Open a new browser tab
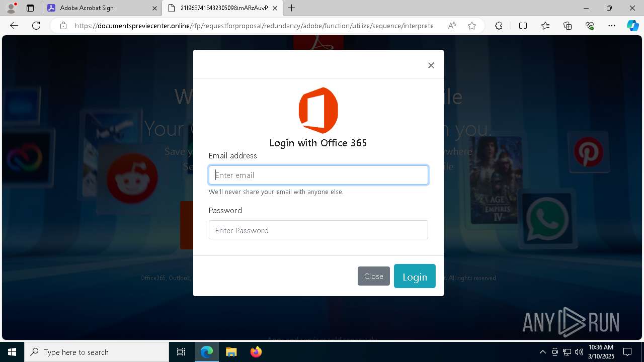The height and width of the screenshot is (362, 644). [292, 8]
